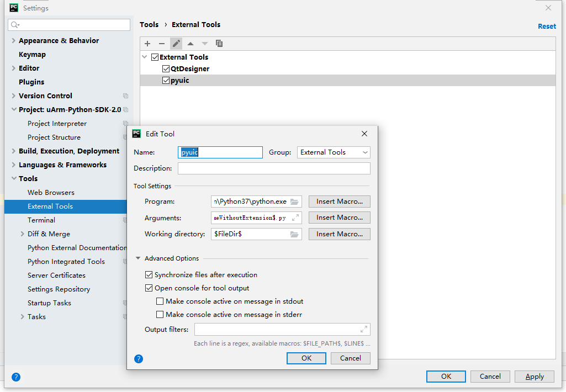Open the Plugins settings page
Screen dimensions: 566x392
click(31, 82)
